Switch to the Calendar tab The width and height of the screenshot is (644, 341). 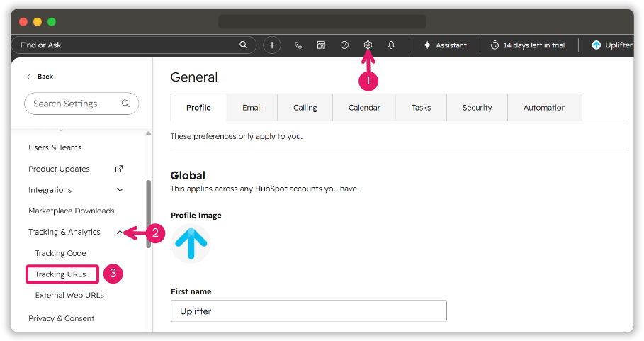[x=364, y=108]
